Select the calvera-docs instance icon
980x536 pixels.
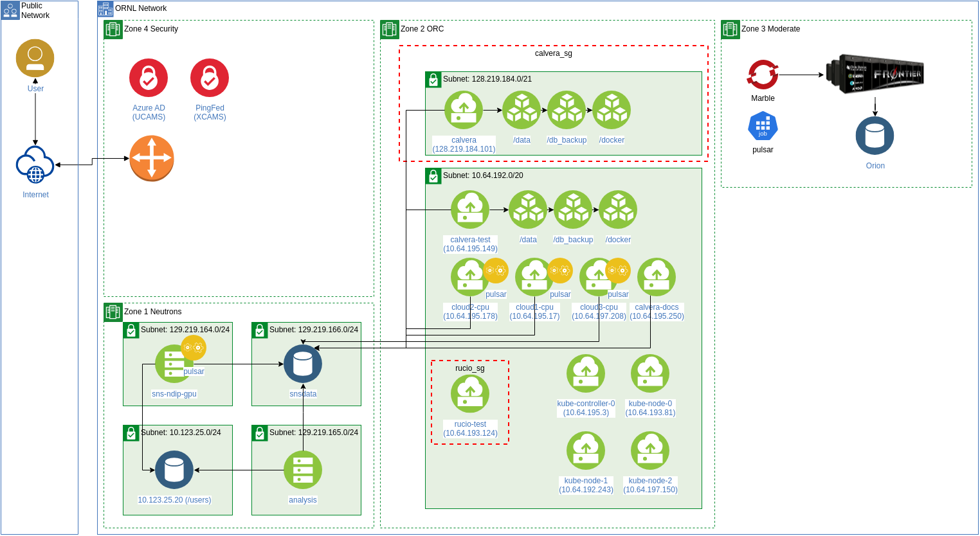(657, 277)
